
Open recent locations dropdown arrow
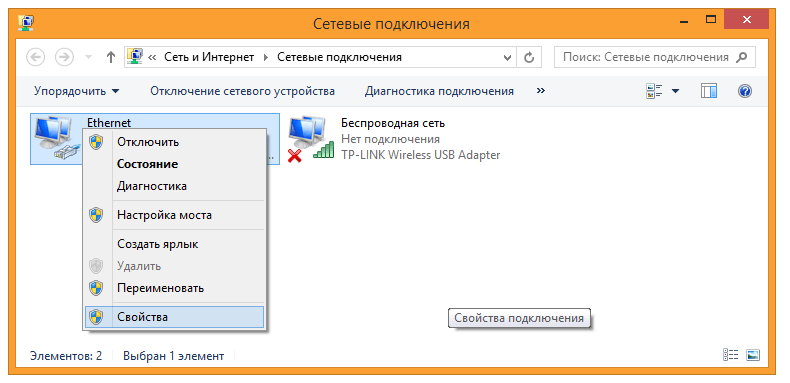89,57
